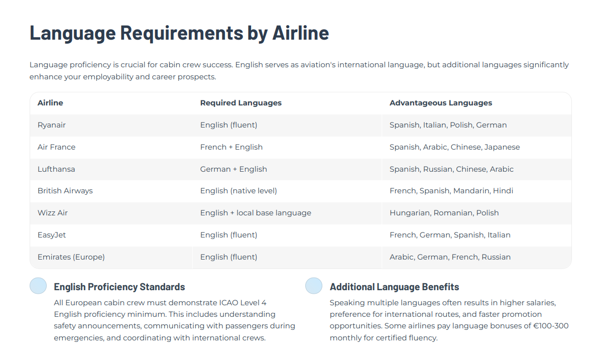Screen dimensions: 601x364
Task: Click the circle icon beside English Proficiency Standards
Action: coord(38,286)
